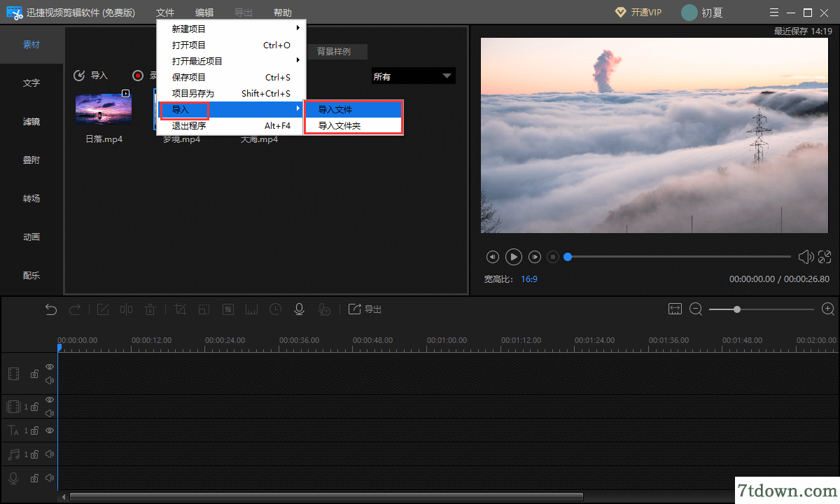The image size is (840, 504).
Task: Click the split clip icon
Action: click(x=126, y=309)
